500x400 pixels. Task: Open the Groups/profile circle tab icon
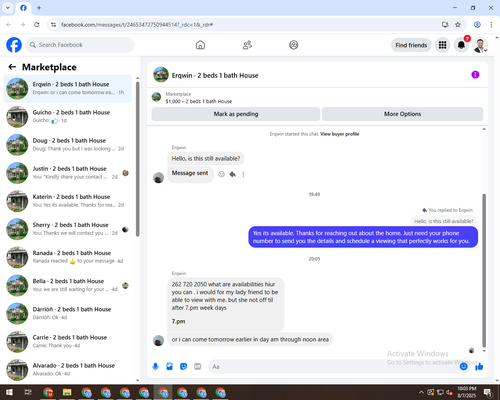tap(294, 45)
